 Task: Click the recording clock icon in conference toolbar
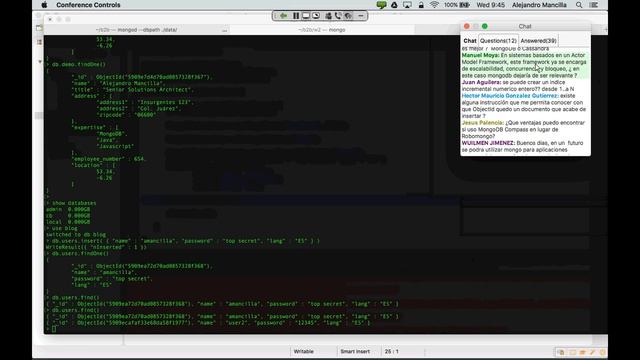(316, 16)
